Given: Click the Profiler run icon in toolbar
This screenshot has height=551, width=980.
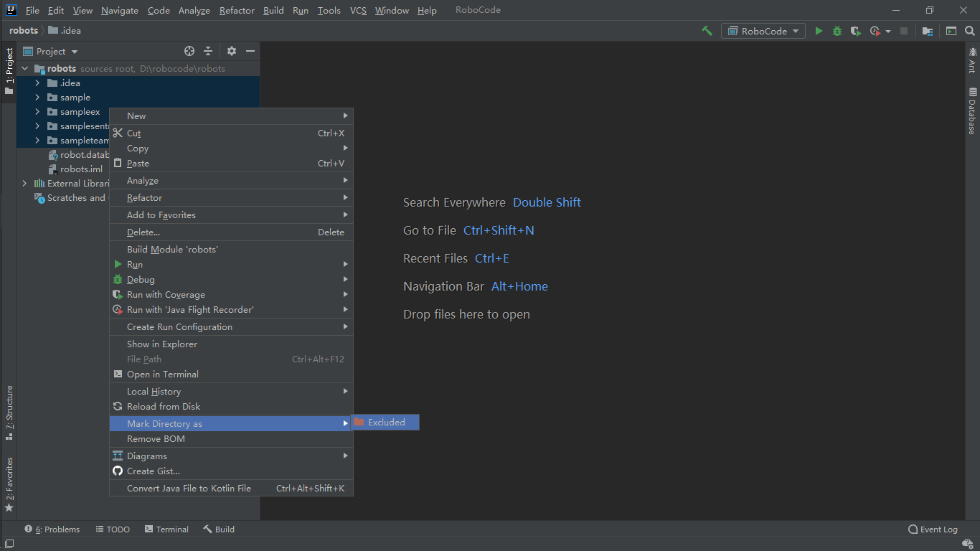Looking at the screenshot, I should click(875, 31).
